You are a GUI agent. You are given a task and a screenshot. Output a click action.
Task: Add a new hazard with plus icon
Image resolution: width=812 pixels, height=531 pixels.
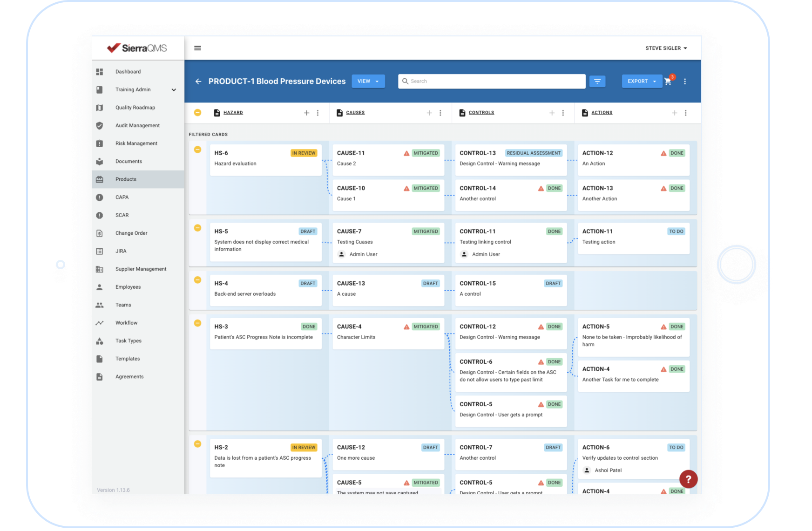pyautogui.click(x=306, y=113)
